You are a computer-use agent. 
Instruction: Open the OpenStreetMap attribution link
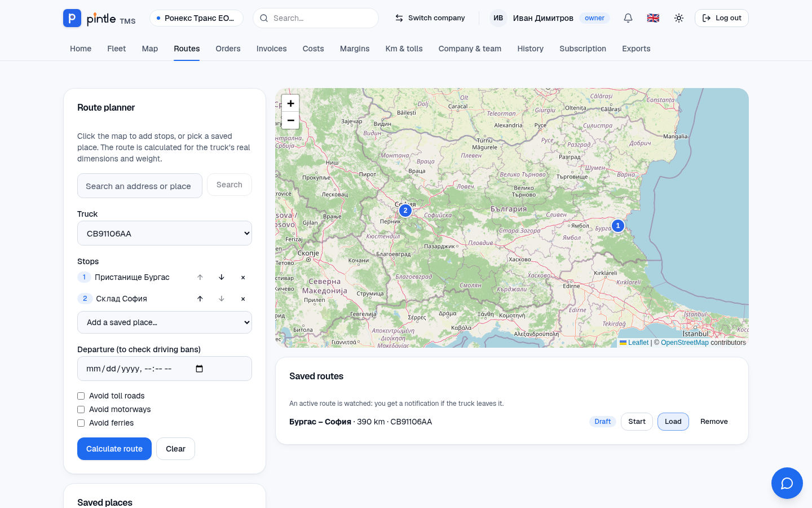(x=685, y=343)
